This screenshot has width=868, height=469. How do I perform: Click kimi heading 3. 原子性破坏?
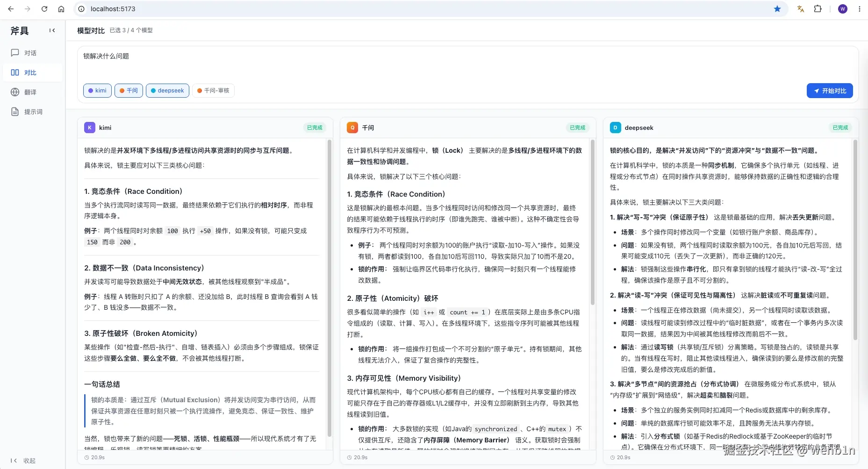[x=141, y=333]
